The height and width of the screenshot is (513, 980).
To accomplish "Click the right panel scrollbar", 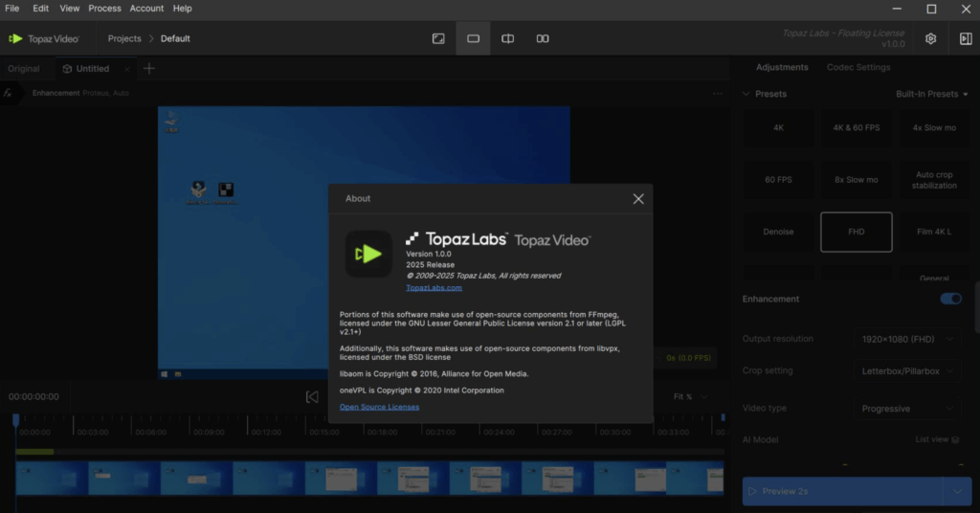I will coord(977,307).
